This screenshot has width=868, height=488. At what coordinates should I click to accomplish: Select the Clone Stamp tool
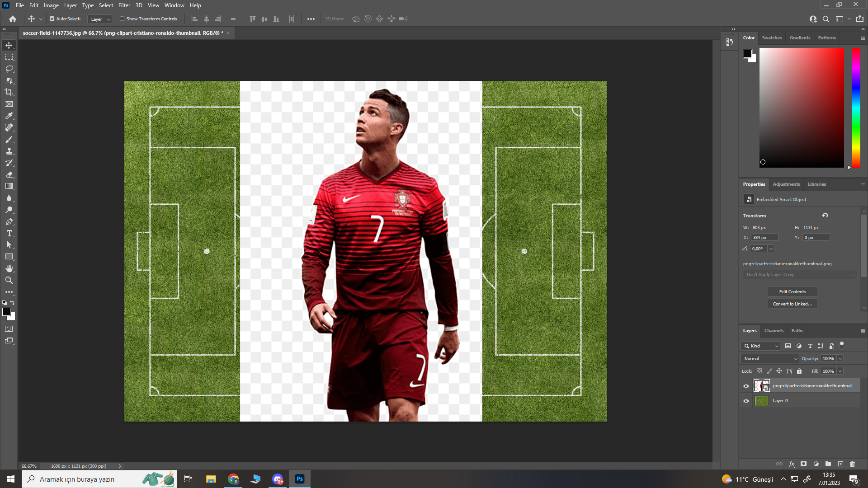point(9,151)
